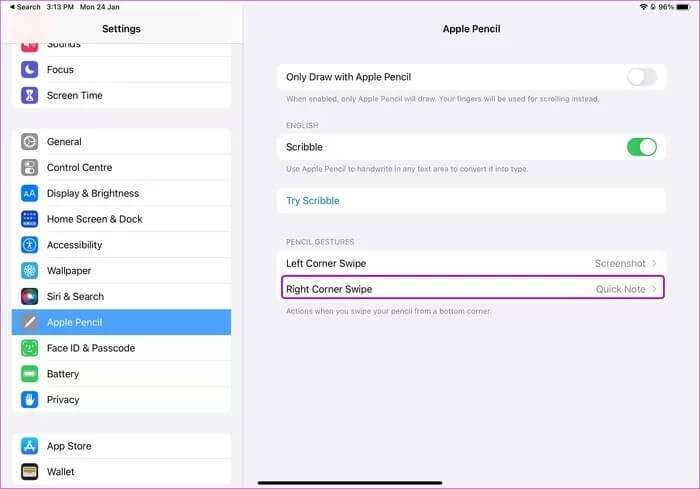Tap the home indicator bar
This screenshot has width=700, height=489.
click(350, 483)
